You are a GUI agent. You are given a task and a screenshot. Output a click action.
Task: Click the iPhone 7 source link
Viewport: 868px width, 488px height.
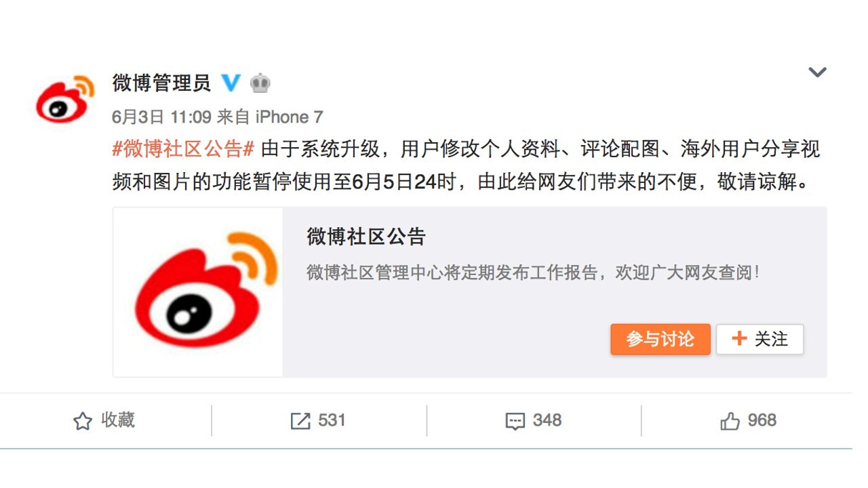point(289,117)
